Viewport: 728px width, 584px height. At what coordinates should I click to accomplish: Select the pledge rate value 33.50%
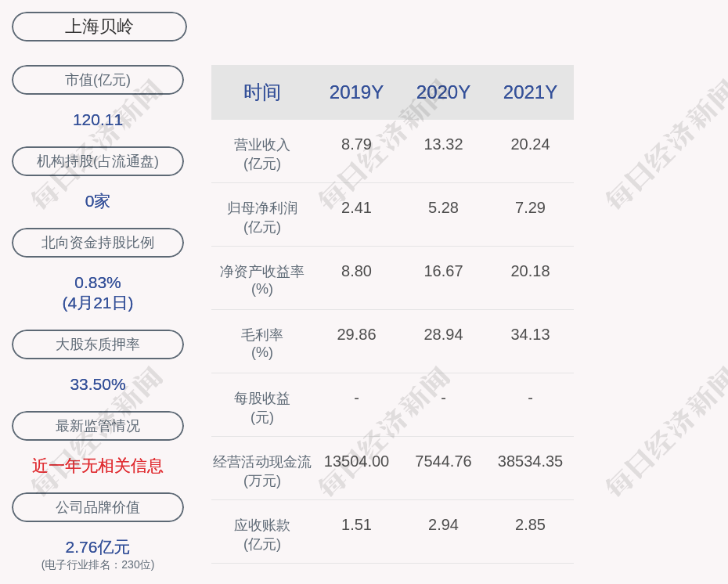pyautogui.click(x=98, y=384)
